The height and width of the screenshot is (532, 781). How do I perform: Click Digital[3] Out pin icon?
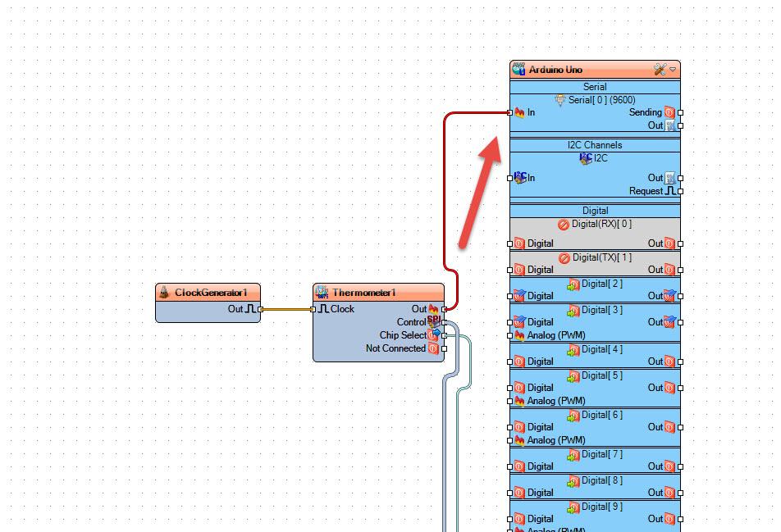669,322
